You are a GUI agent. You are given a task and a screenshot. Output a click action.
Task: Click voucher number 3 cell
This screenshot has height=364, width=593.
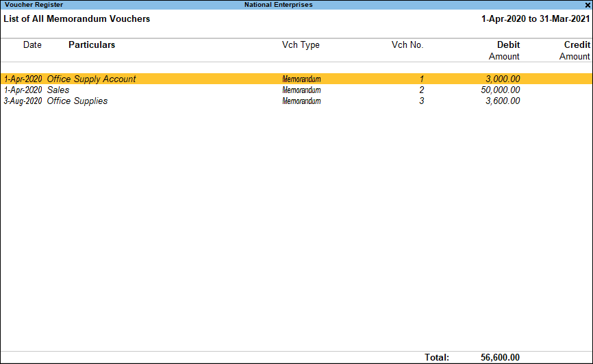tap(421, 101)
